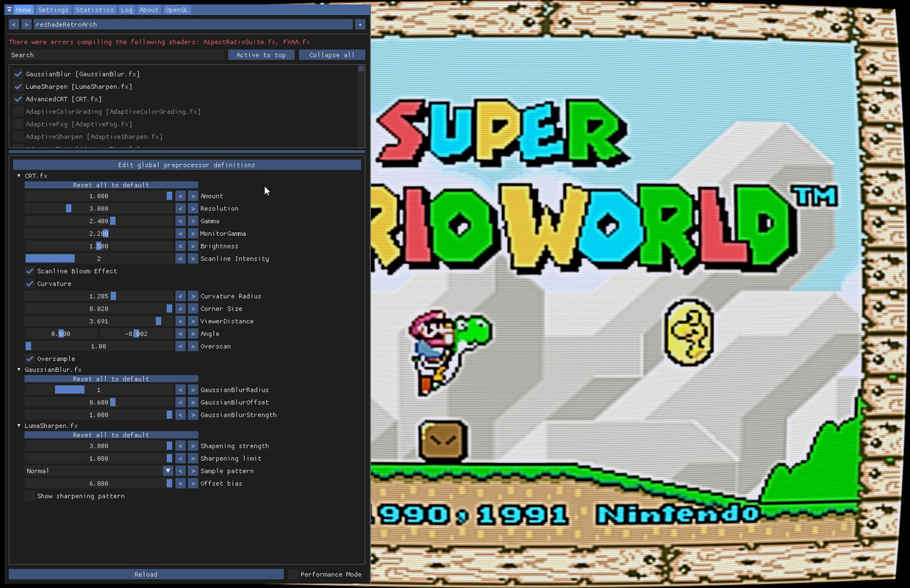Click the GaussianBlurRadius slider
910x588 pixels.
point(98,390)
